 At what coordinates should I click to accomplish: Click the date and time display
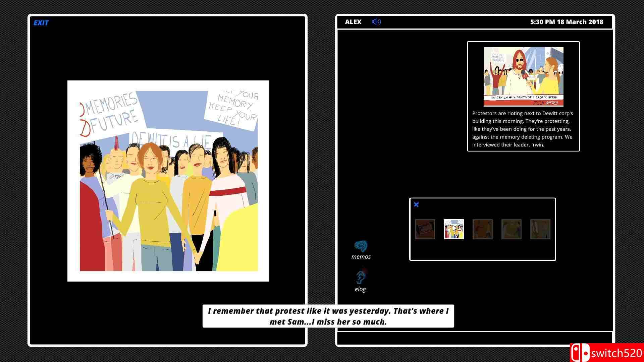[567, 22]
